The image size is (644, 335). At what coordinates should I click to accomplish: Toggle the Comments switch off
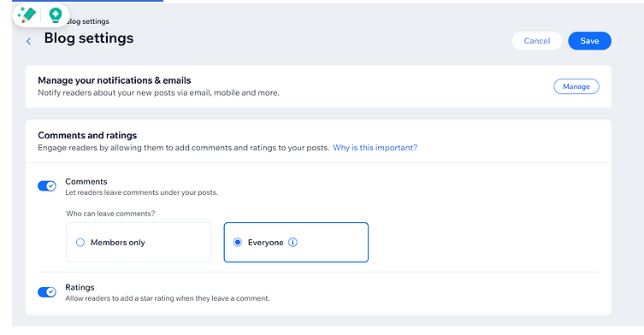click(x=47, y=186)
